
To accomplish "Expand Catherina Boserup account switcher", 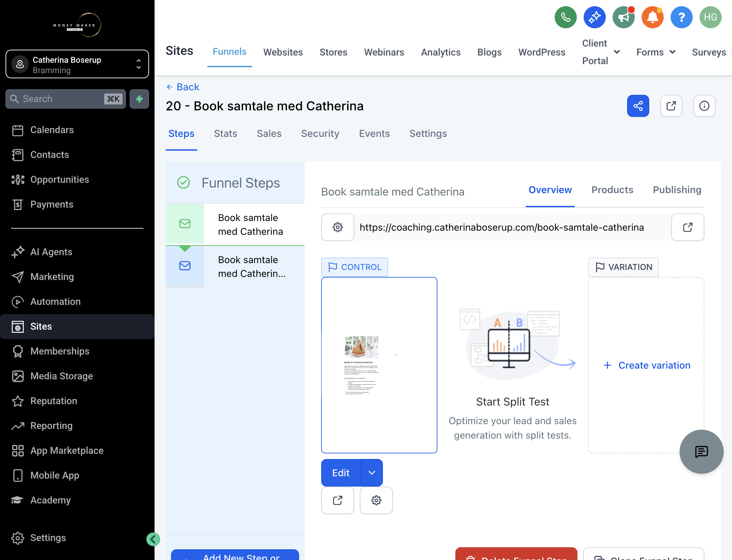I will [77, 64].
